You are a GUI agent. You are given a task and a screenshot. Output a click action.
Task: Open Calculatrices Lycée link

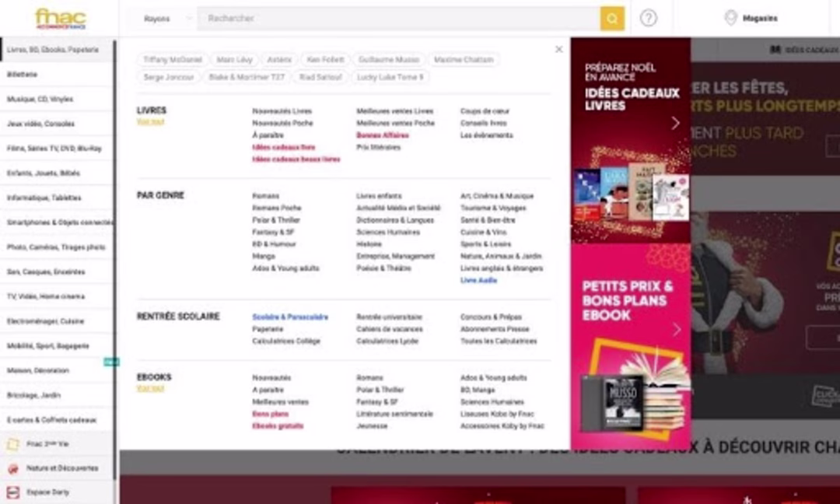tap(387, 341)
